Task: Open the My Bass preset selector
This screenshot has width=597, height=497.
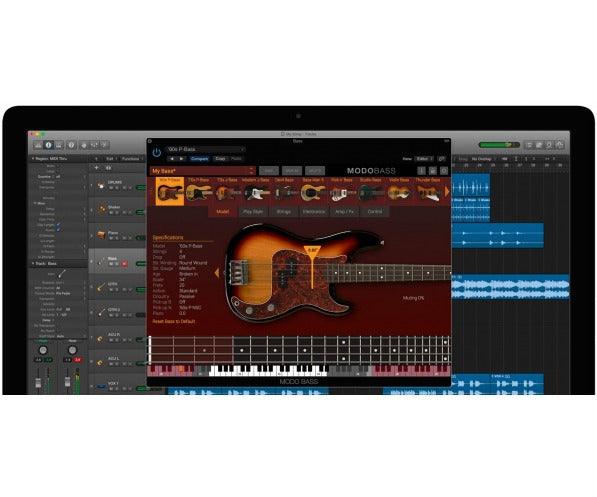Action: tap(202, 171)
